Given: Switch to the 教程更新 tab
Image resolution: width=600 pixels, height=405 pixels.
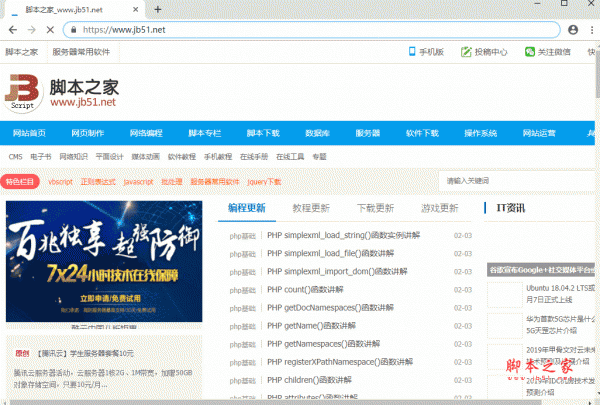Looking at the screenshot, I should [311, 208].
